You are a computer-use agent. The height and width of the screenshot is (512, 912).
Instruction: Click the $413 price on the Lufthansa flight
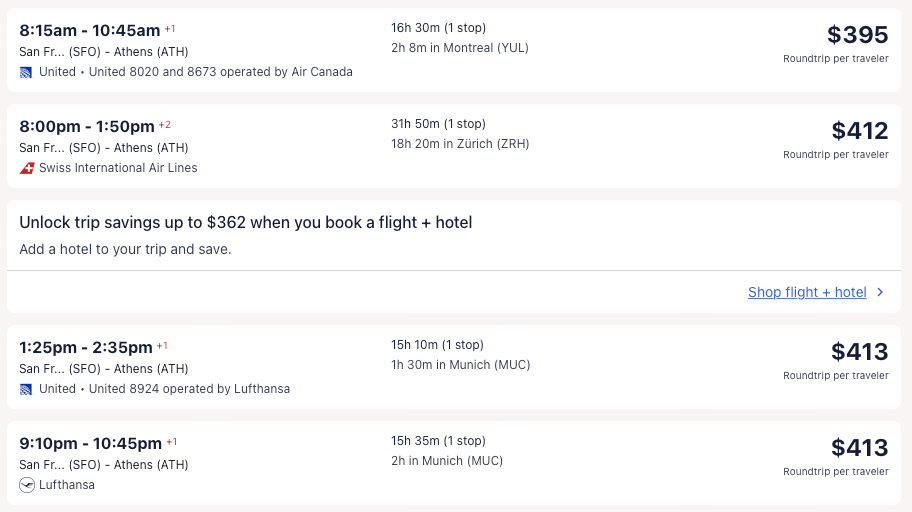click(859, 448)
